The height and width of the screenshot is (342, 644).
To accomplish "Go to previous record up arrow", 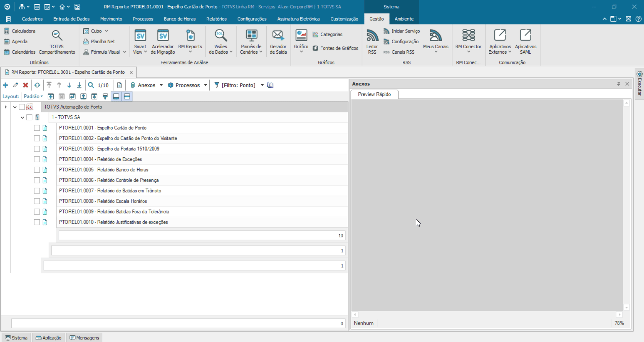I will tap(59, 85).
